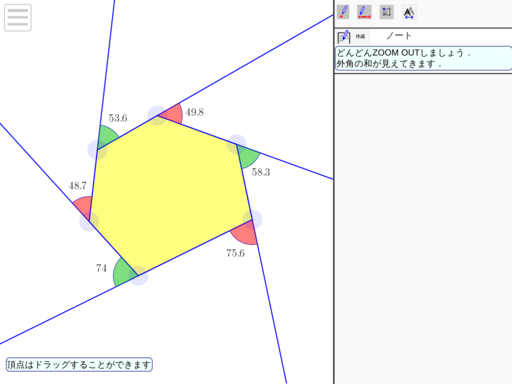Select the point pen tool icon

click(343, 12)
